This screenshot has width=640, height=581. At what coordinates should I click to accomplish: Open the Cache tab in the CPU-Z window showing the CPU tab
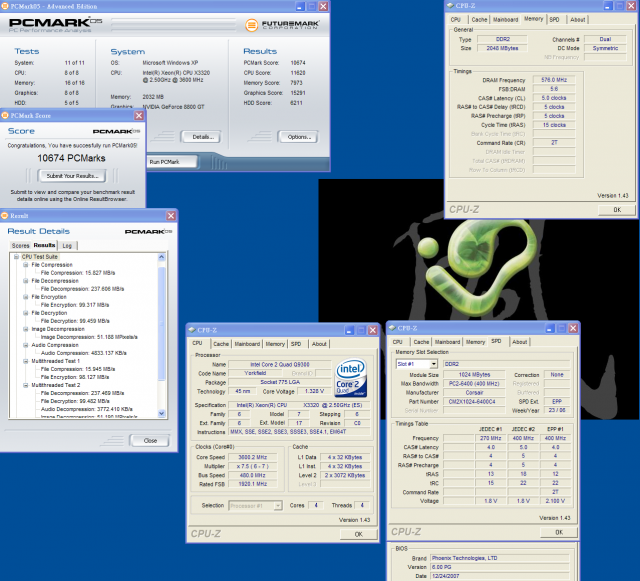tap(221, 344)
